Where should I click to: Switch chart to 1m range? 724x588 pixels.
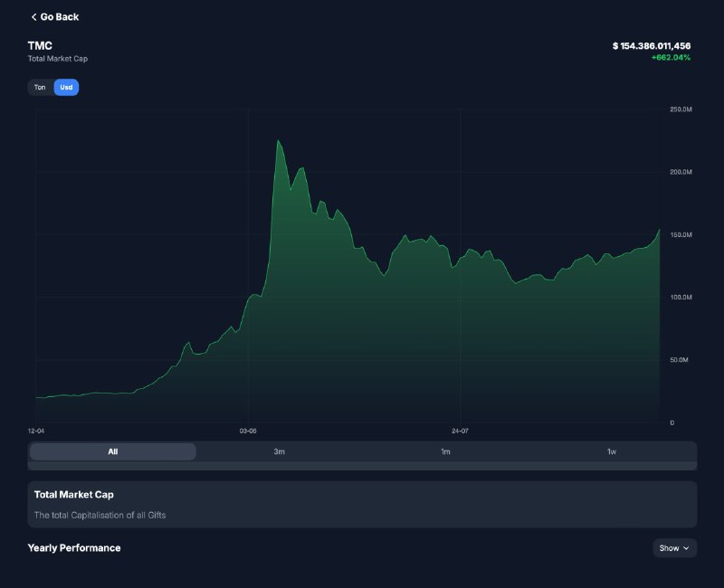pos(445,451)
